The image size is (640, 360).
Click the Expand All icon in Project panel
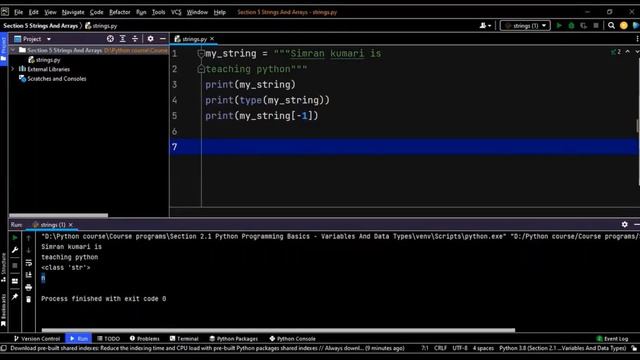[122, 39]
